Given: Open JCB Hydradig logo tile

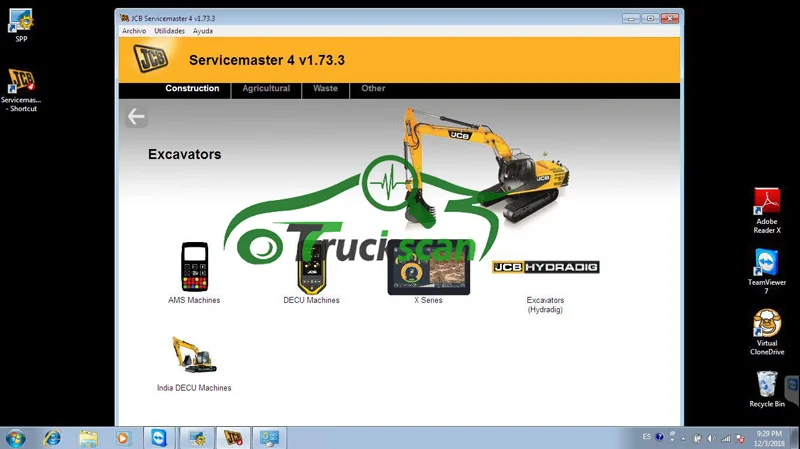Looking at the screenshot, I should 545,267.
